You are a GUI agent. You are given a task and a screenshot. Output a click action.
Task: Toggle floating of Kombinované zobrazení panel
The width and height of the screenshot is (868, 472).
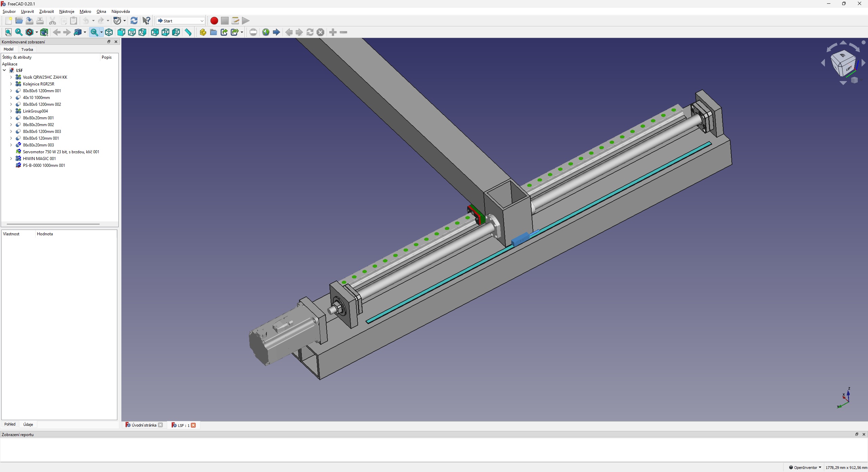109,42
